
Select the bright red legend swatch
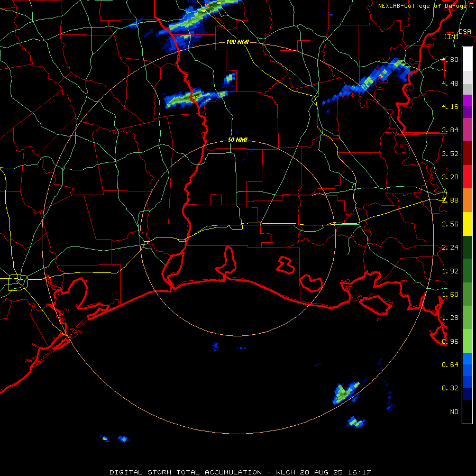[x=467, y=177]
